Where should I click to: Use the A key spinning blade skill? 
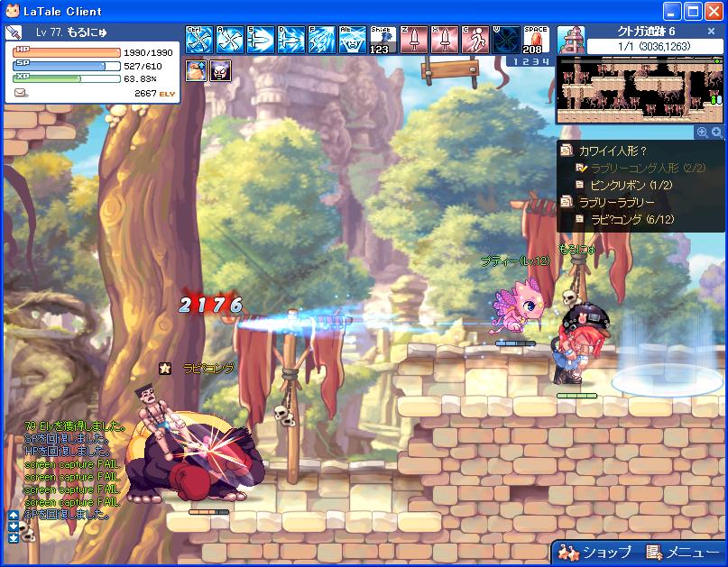230,40
